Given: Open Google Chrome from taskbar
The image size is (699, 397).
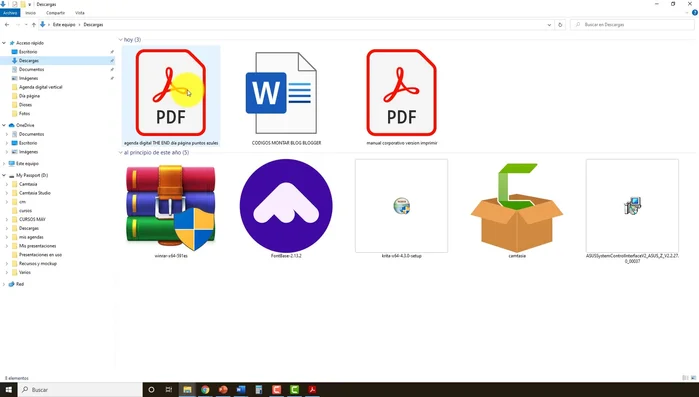Looking at the screenshot, I should 205,389.
